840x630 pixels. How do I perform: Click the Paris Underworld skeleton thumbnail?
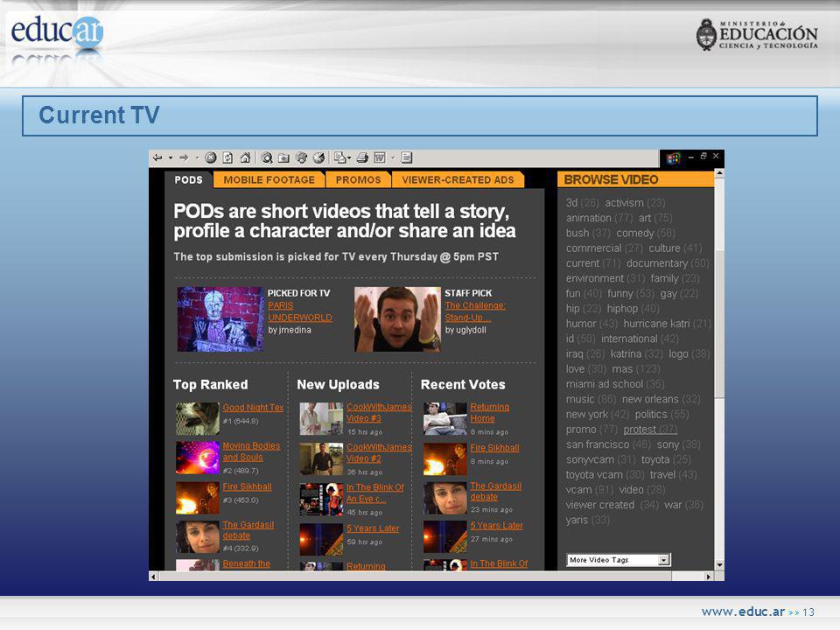(x=220, y=319)
